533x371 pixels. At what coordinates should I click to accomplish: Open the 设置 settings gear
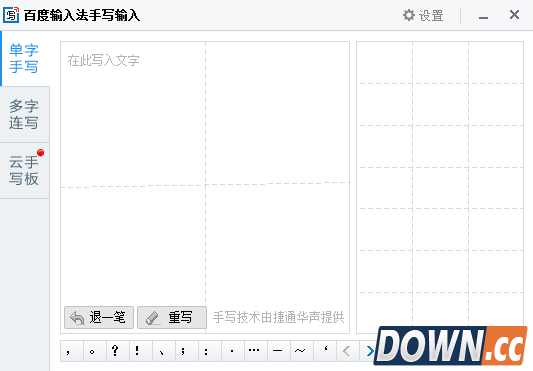click(x=423, y=15)
